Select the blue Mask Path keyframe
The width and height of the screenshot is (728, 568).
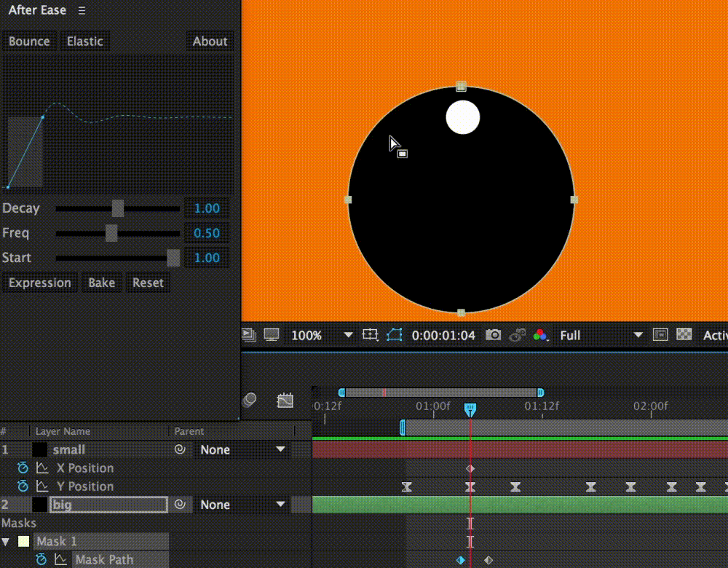click(x=461, y=560)
